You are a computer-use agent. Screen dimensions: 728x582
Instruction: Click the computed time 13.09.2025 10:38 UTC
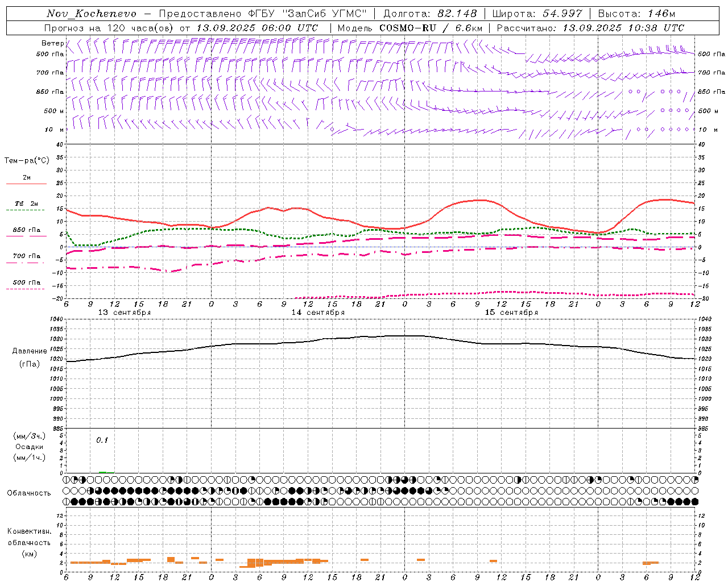click(x=623, y=28)
